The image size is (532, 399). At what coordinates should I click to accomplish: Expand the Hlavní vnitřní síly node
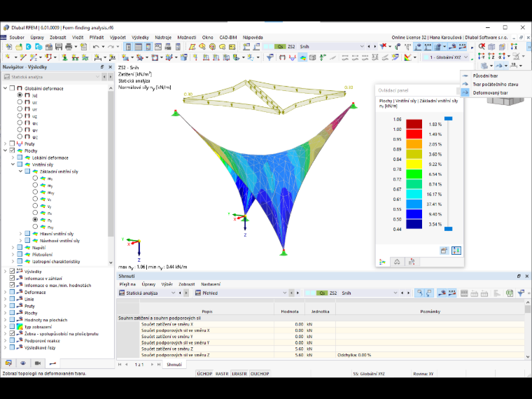point(20,234)
